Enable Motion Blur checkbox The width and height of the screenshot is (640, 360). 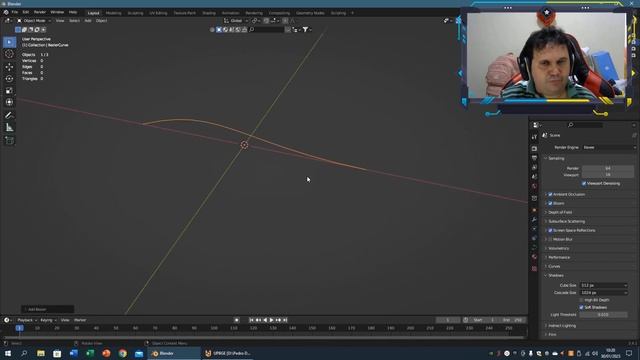pos(550,239)
